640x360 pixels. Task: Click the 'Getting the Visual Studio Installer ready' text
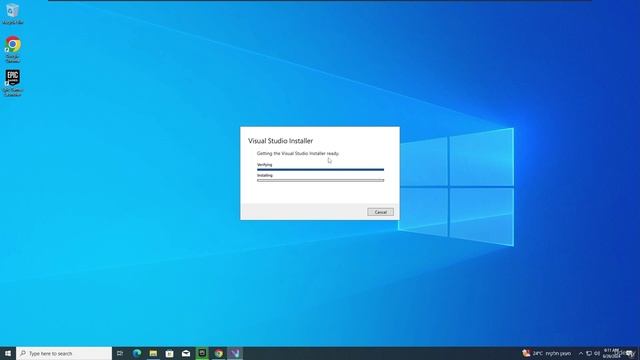pos(298,153)
